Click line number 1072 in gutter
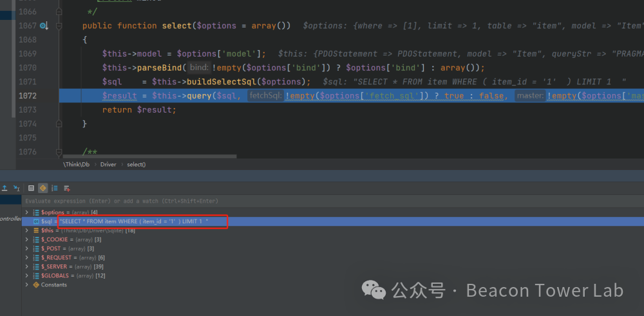Viewport: 644px width, 316px height. [28, 96]
